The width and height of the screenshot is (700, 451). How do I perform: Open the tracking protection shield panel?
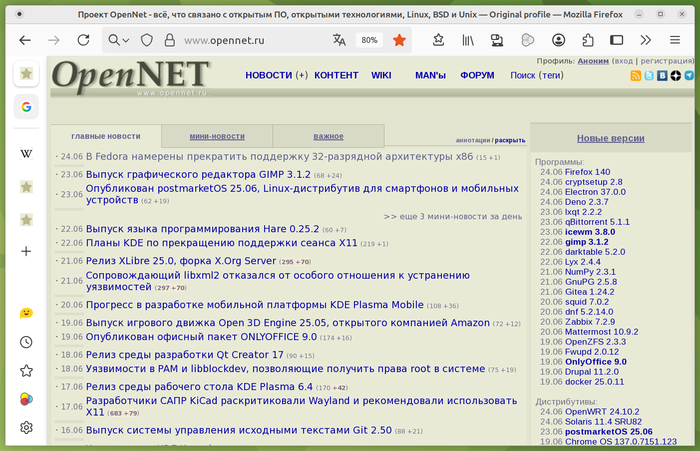point(147,40)
